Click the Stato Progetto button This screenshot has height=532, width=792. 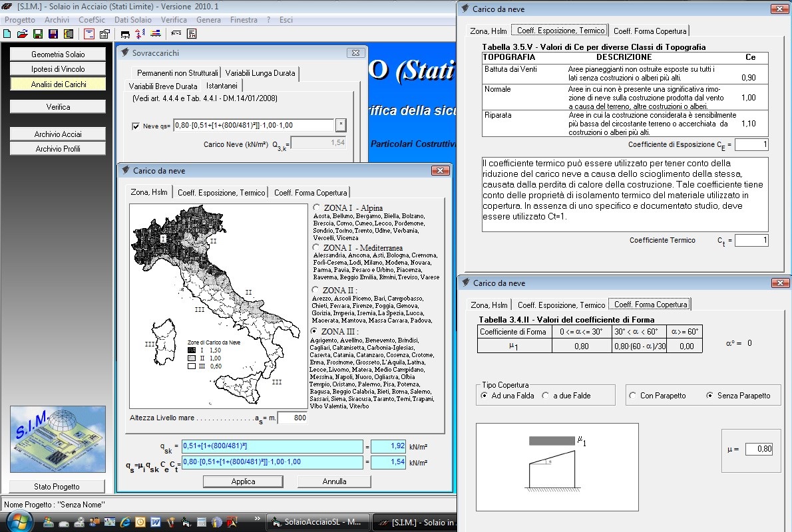57,487
